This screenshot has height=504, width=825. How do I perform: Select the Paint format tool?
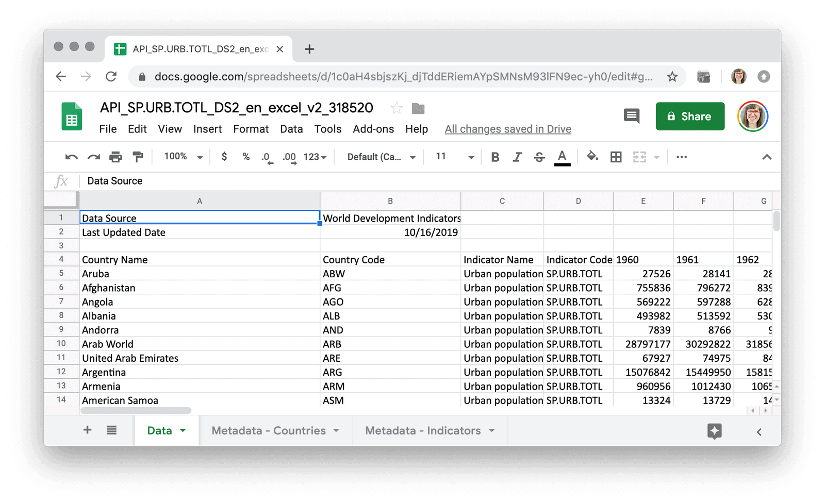pos(138,157)
